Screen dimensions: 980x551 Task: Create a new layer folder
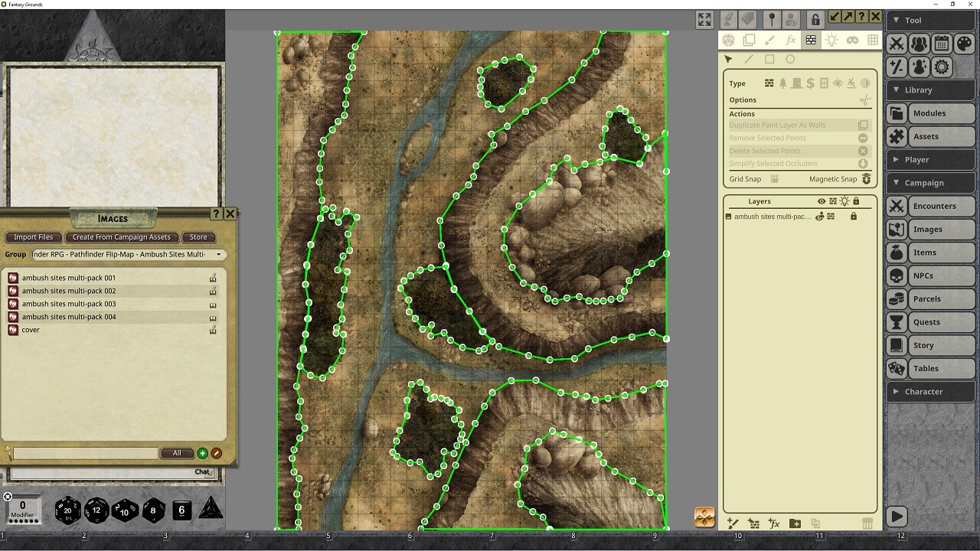point(794,523)
